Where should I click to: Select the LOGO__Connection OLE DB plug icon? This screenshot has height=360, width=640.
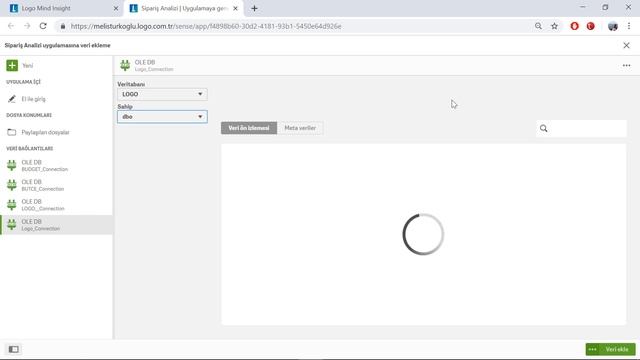(x=12, y=204)
